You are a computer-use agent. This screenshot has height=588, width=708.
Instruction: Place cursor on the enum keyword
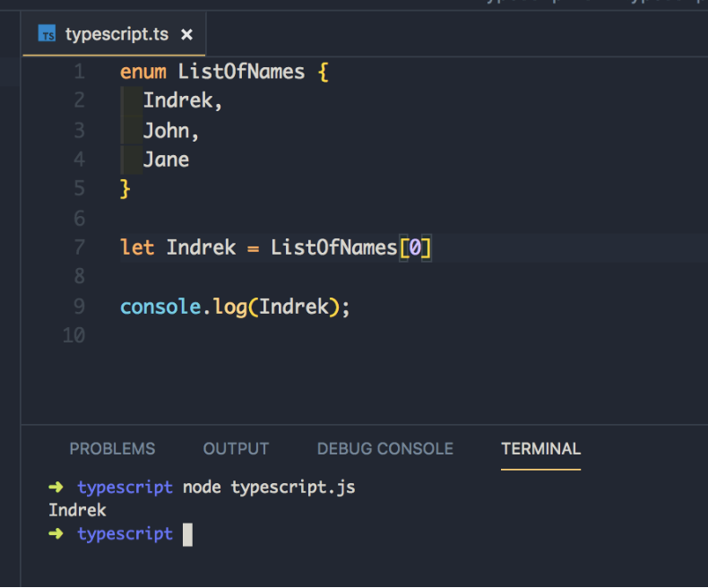pyautogui.click(x=143, y=72)
